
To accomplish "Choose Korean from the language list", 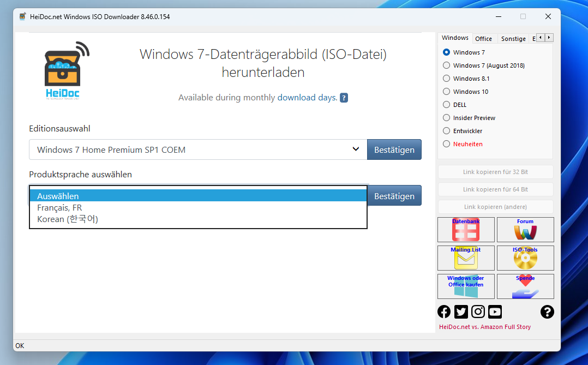I will click(x=198, y=219).
